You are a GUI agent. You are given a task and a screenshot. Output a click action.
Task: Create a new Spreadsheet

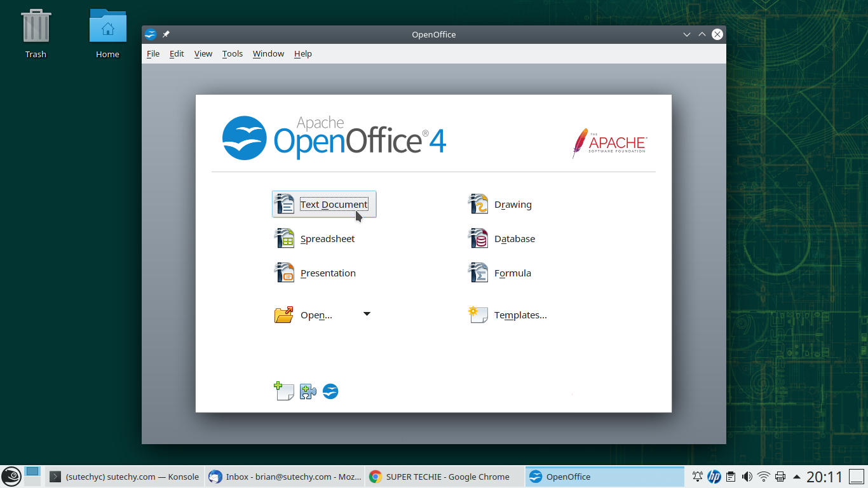pos(315,239)
